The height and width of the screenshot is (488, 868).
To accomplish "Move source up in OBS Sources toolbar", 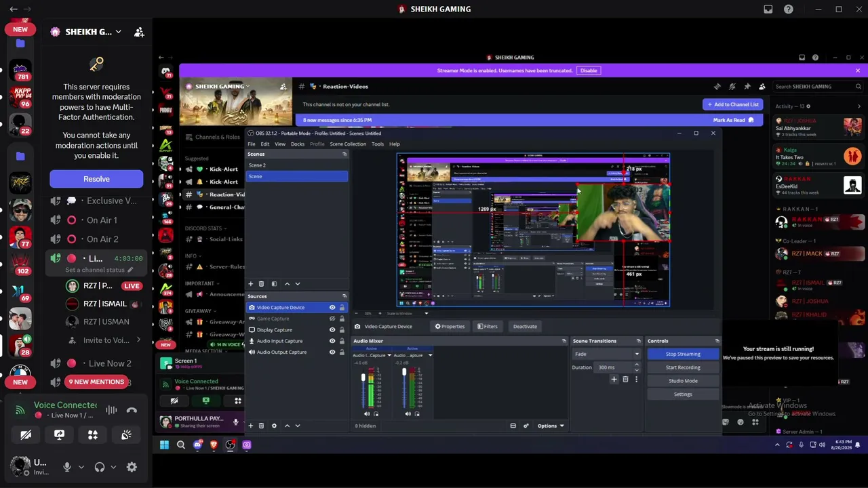I will [287, 426].
